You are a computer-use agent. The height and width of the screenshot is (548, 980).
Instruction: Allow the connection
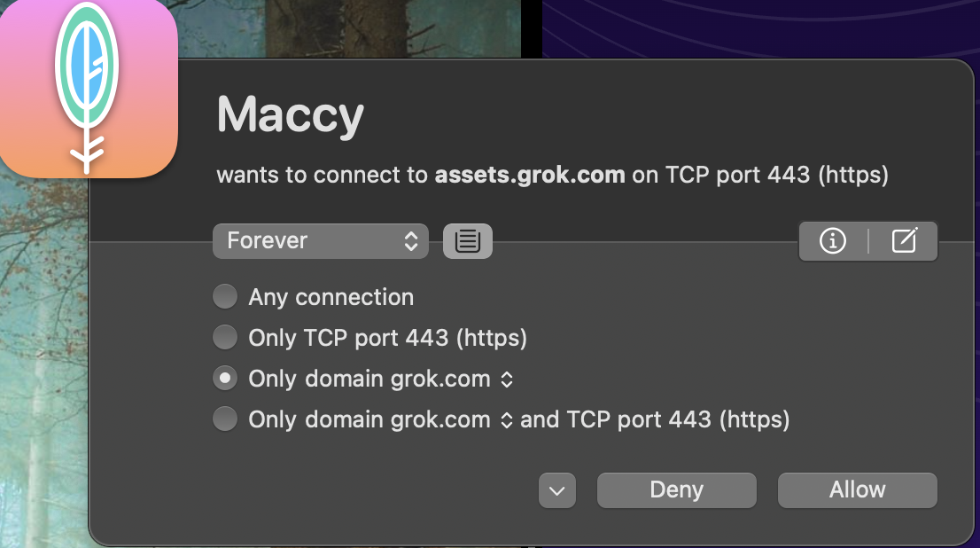858,490
